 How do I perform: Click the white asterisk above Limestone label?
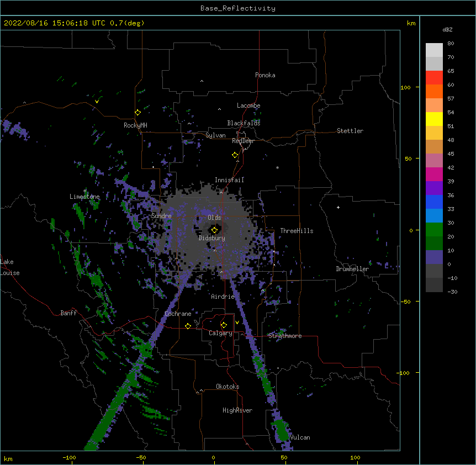(84, 191)
